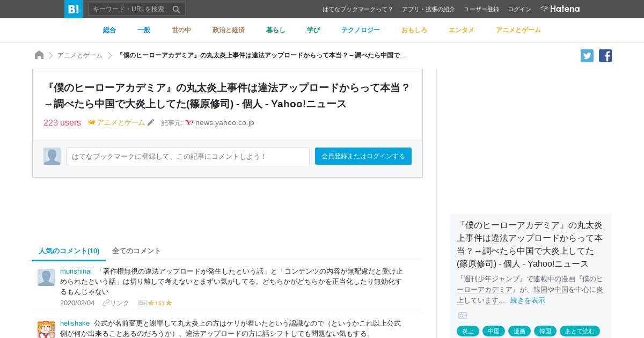Select the 一般 category menu
Viewport: 644px width, 338px height.
(144, 30)
